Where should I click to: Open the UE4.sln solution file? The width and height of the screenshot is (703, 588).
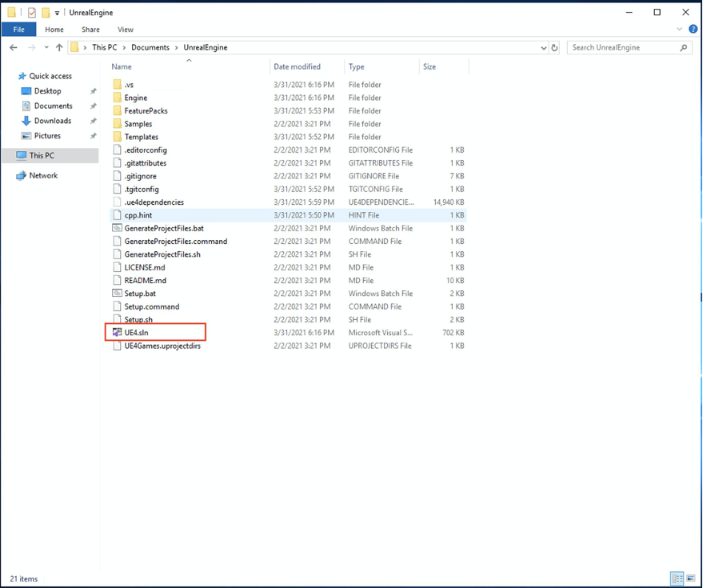[x=142, y=332]
